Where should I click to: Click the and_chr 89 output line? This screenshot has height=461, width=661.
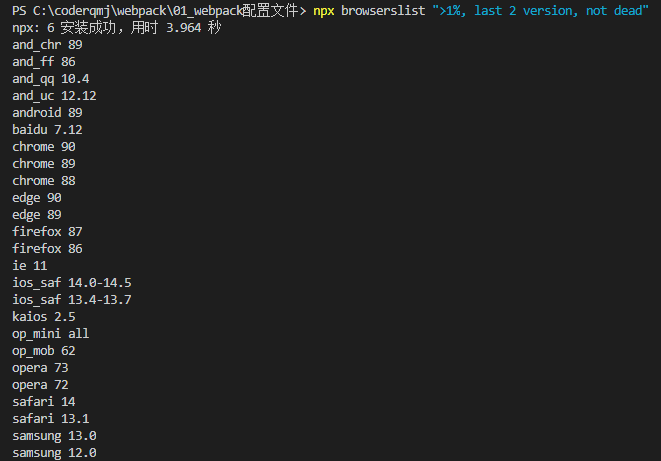pyautogui.click(x=47, y=45)
